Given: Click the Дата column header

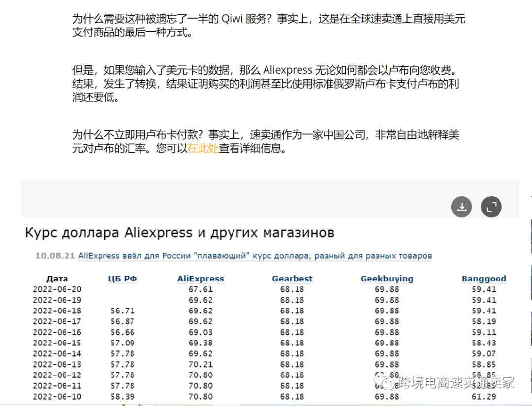Looking at the screenshot, I should click(57, 279).
